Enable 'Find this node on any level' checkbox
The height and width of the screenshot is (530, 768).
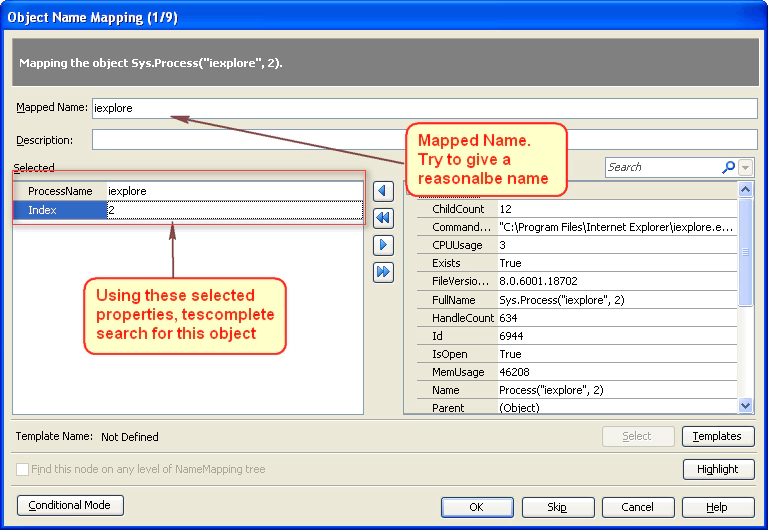point(22,469)
